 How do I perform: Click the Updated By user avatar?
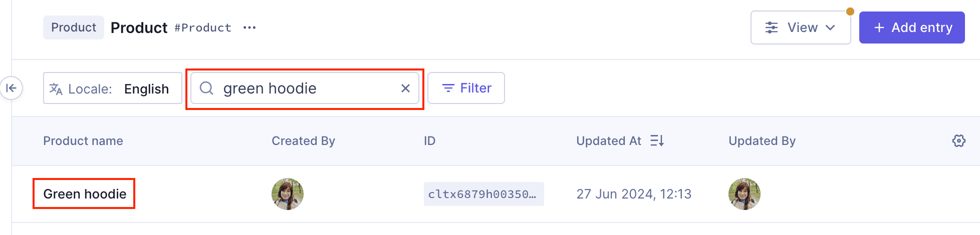tap(744, 194)
